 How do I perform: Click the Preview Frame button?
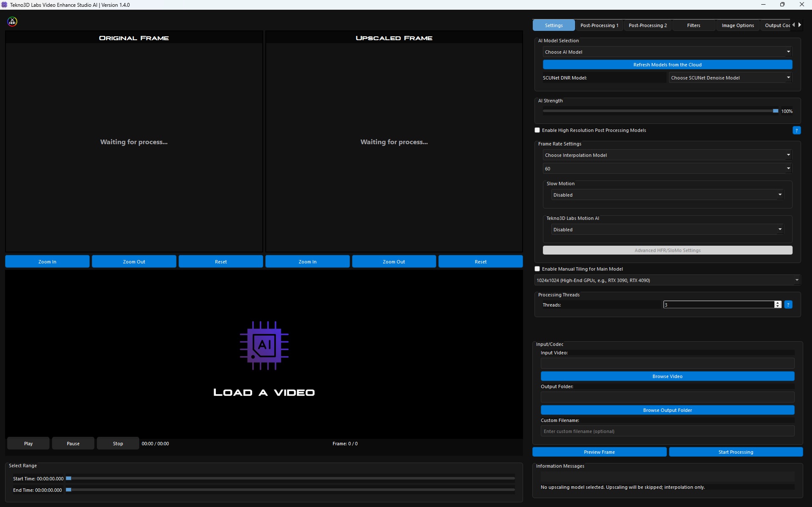(x=599, y=452)
